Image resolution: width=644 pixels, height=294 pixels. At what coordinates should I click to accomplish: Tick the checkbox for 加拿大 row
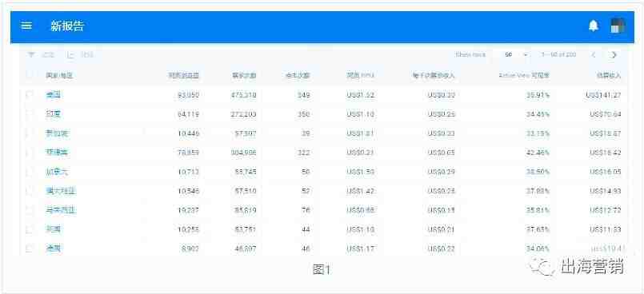[x=29, y=172]
